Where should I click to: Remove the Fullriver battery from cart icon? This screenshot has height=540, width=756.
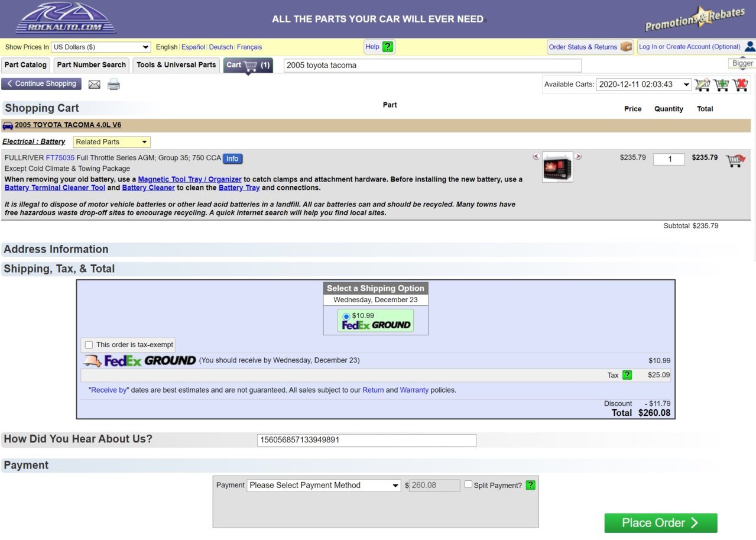735,160
